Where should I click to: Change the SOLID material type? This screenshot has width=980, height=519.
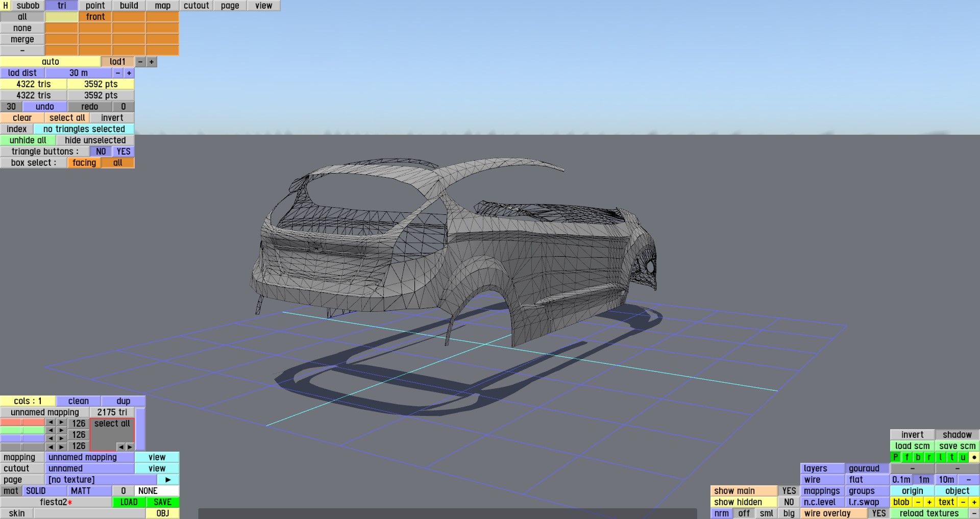pos(45,491)
